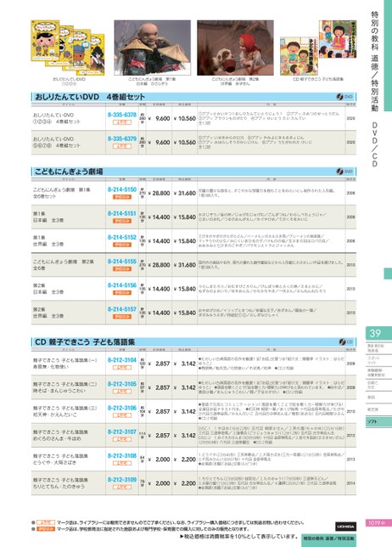This screenshot has height=547, width=392.
Task: Select product code 8-212-3109
Action: 122,480
